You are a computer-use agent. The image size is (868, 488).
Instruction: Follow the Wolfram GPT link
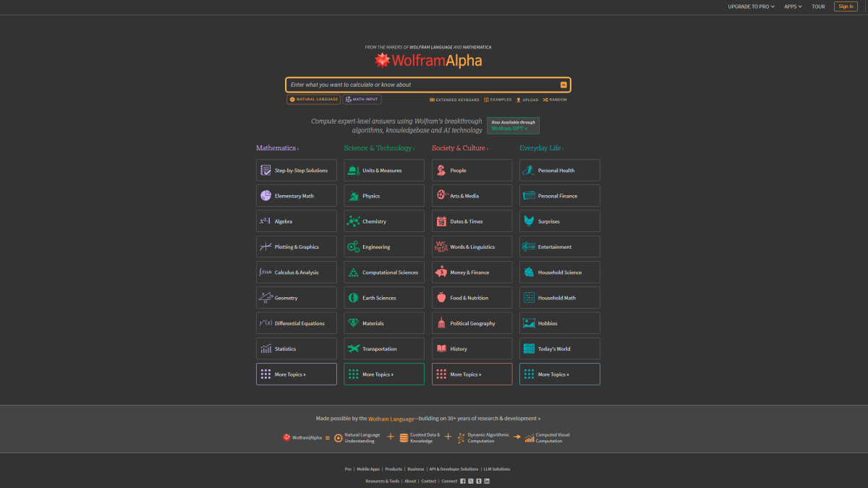point(513,126)
